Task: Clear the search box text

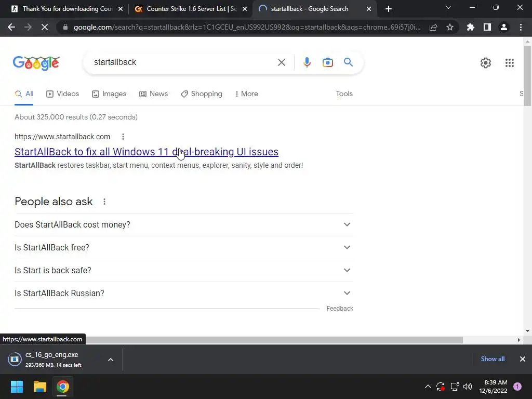Action: point(281,62)
